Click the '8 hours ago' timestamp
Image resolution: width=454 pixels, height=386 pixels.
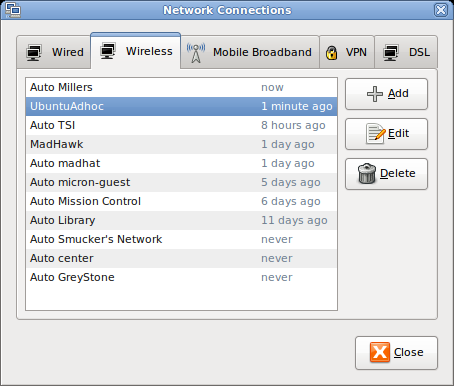293,125
